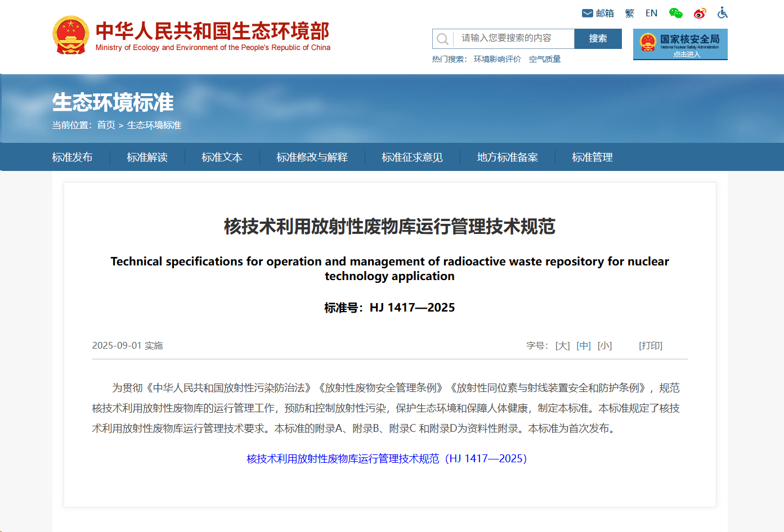The width and height of the screenshot is (784, 532).
Task: Open the 标准发布 menu tab
Action: tap(72, 157)
